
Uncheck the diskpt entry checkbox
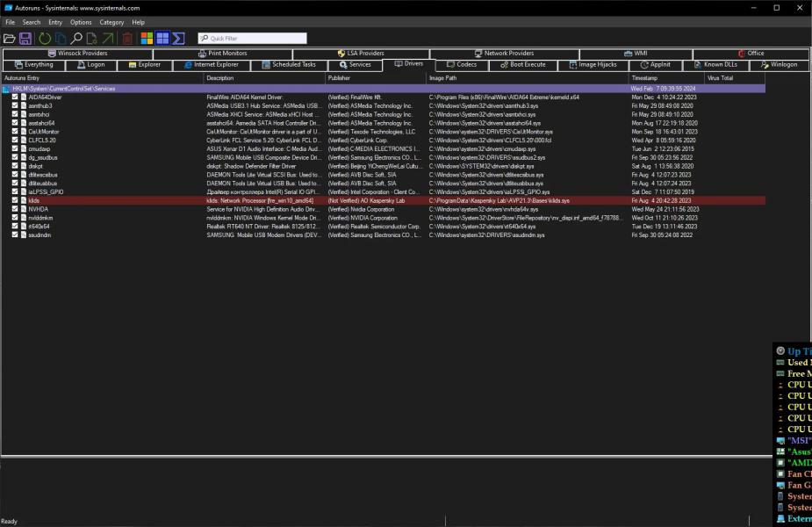tap(15, 166)
